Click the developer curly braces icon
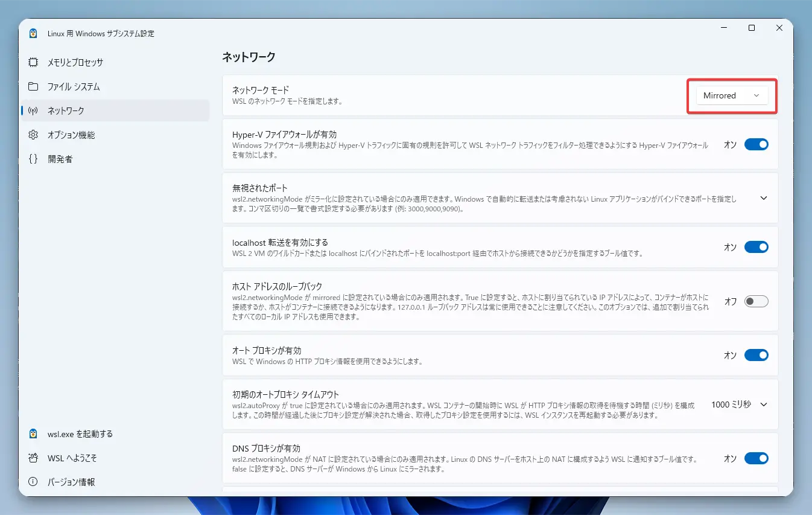This screenshot has width=812, height=515. coord(33,159)
